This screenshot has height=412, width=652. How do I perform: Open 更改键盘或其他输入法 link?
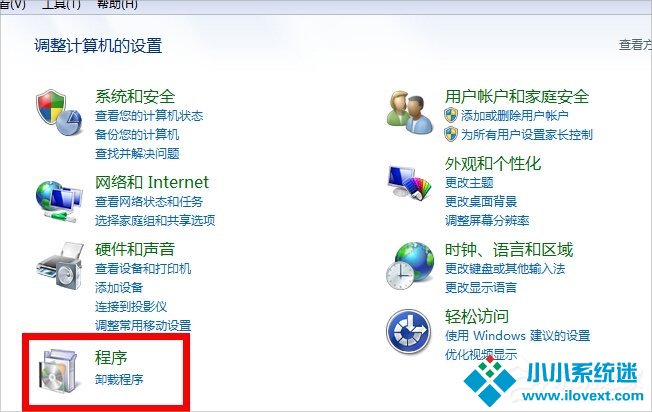(505, 269)
